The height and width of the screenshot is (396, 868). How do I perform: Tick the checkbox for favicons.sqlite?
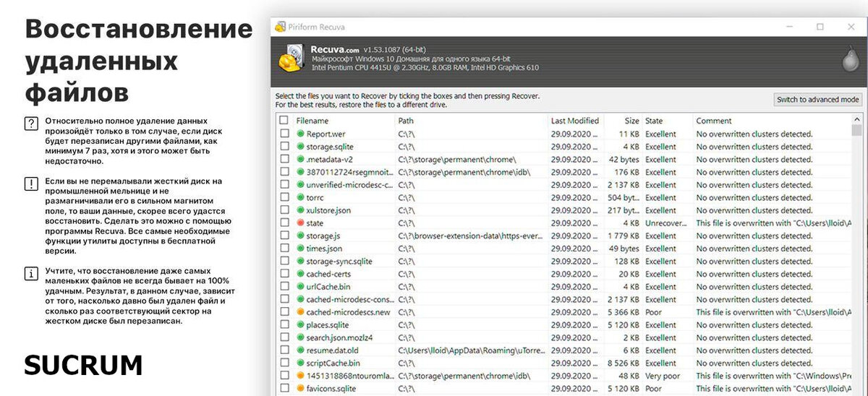click(x=284, y=389)
